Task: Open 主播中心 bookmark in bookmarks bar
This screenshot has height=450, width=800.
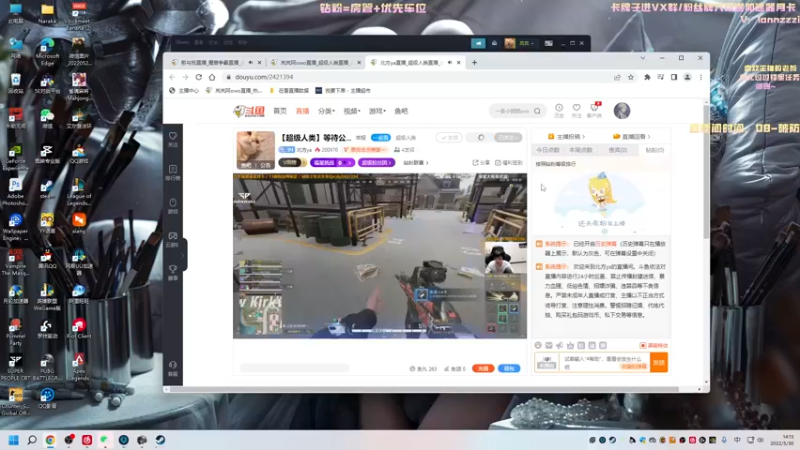Action: [184, 90]
